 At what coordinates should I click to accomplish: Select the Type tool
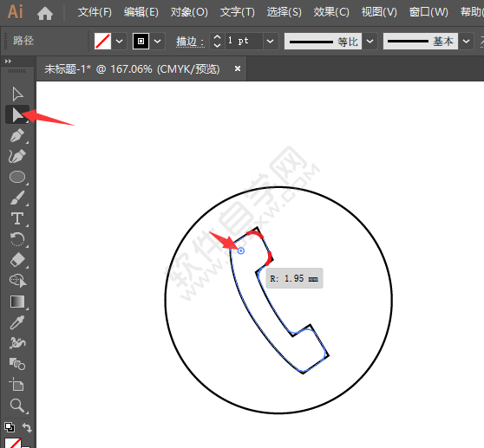[17, 218]
